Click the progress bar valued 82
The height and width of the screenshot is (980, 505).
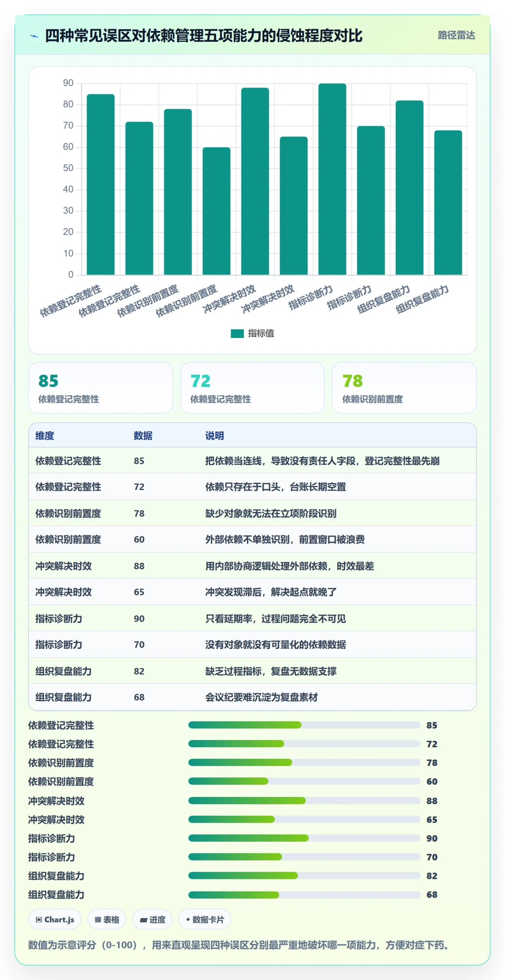pos(304,875)
